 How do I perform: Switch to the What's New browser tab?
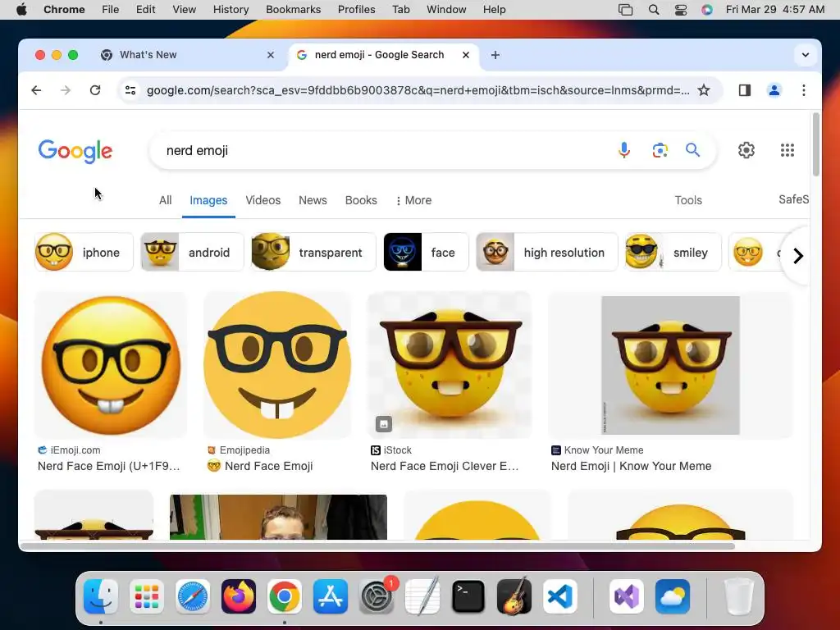pyautogui.click(x=188, y=55)
